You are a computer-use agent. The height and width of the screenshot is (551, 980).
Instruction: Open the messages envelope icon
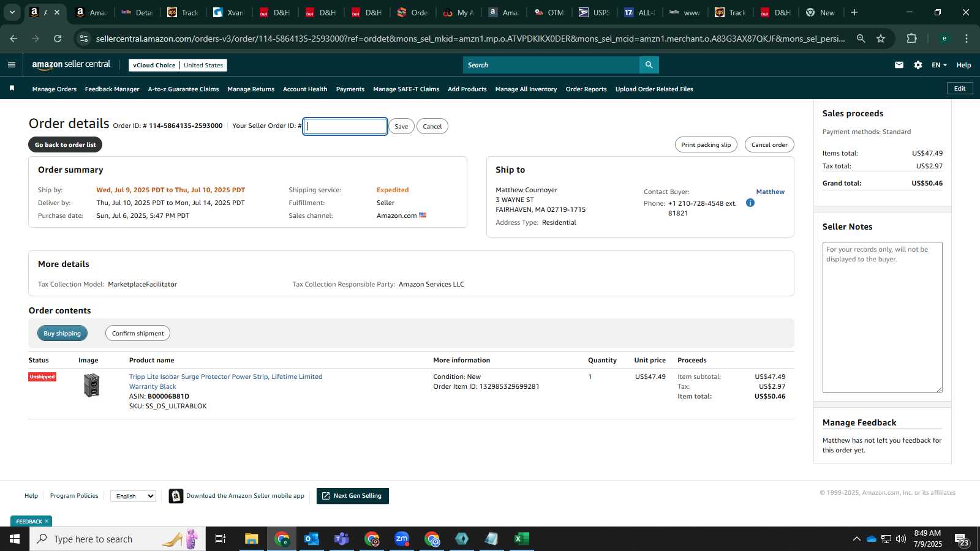(899, 65)
